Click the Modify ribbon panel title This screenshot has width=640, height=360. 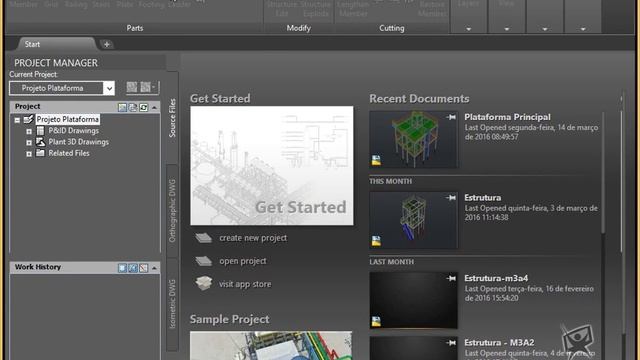298,28
